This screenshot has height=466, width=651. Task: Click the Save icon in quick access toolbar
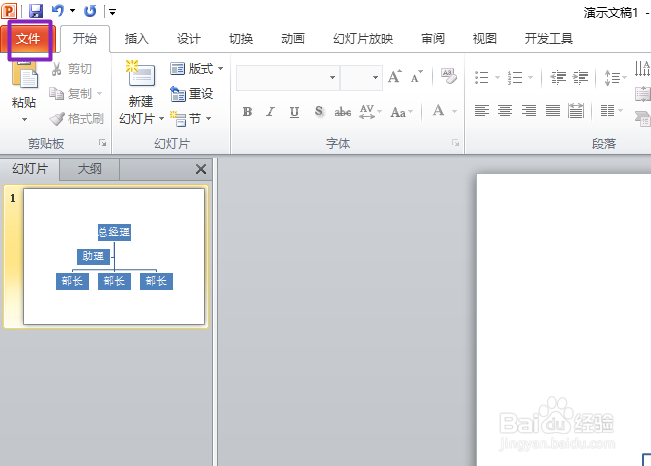(36, 11)
